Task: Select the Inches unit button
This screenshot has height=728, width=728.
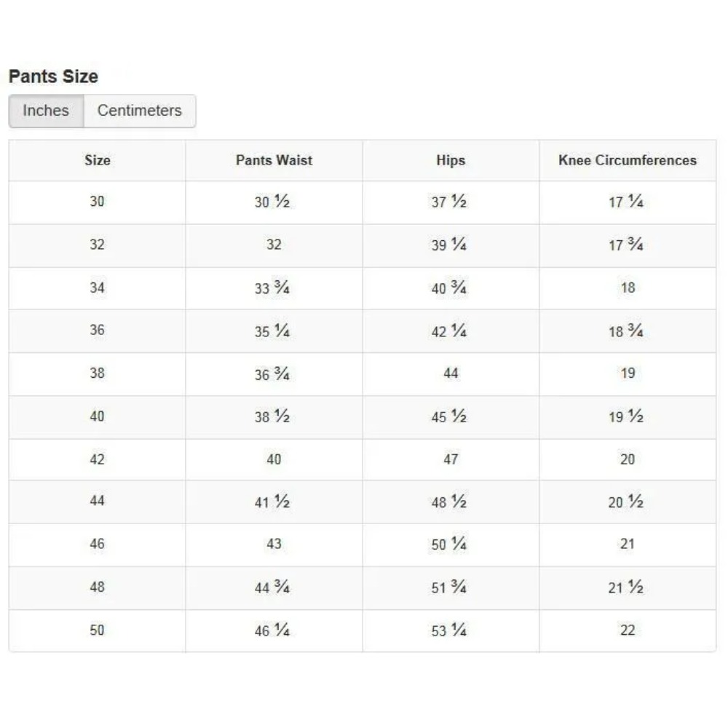Action: pos(46,111)
